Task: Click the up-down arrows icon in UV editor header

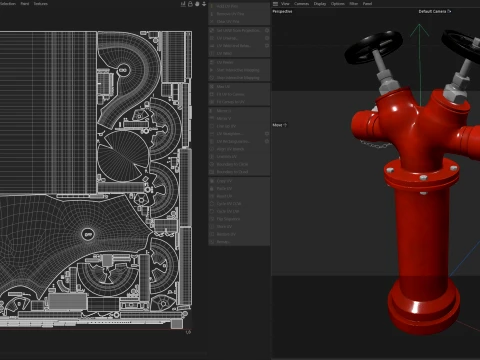Action: (x=204, y=4)
